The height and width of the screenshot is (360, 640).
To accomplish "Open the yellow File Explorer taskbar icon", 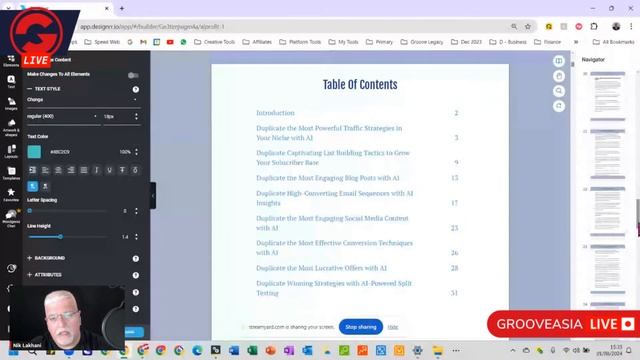I will (438, 350).
